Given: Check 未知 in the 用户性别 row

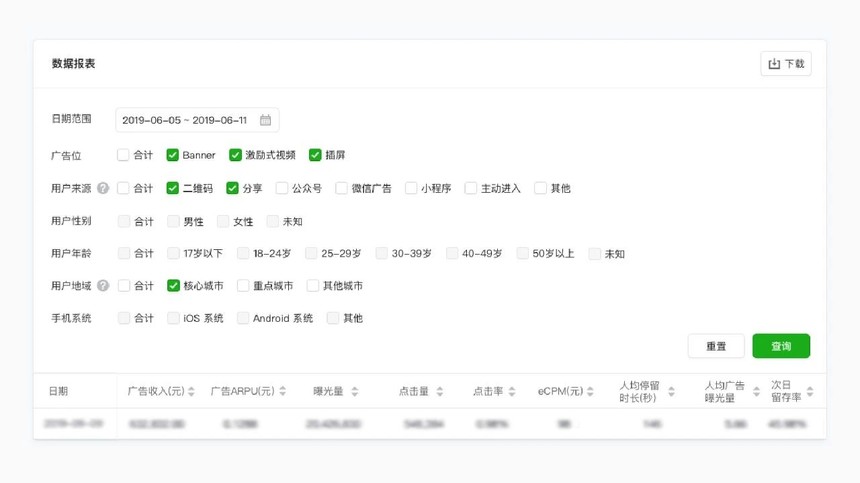Looking at the screenshot, I should (273, 221).
